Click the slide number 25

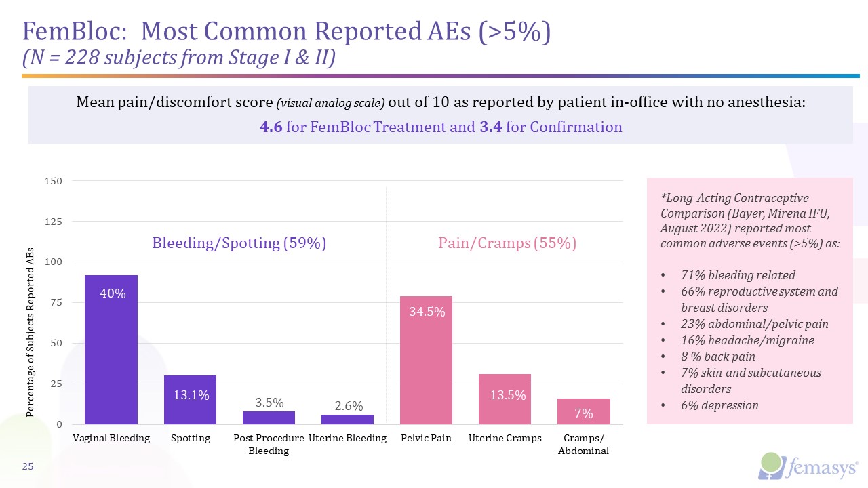(28, 466)
